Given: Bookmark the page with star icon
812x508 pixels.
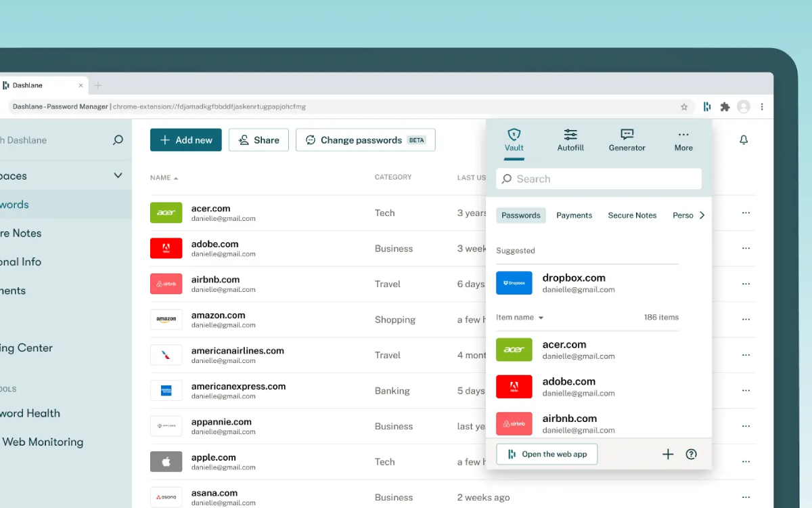Looking at the screenshot, I should (684, 107).
